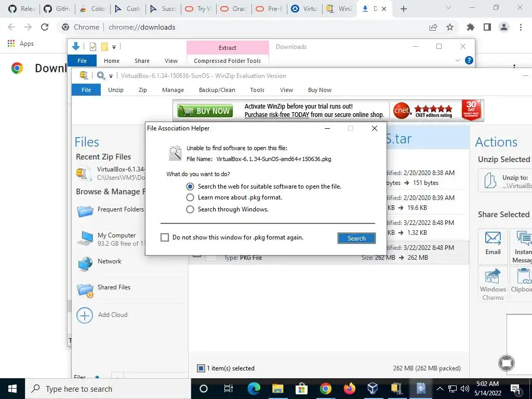Open My Computer in WinZip Files pane
The height and width of the screenshot is (399, 532).
(110, 239)
